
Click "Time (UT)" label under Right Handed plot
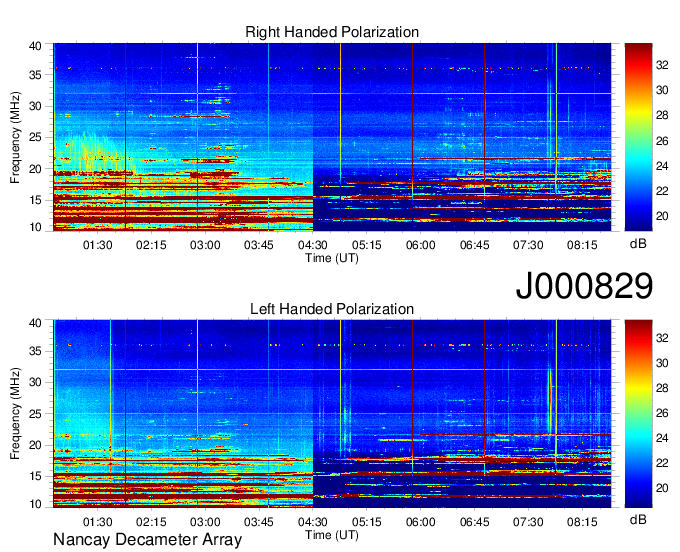click(332, 258)
